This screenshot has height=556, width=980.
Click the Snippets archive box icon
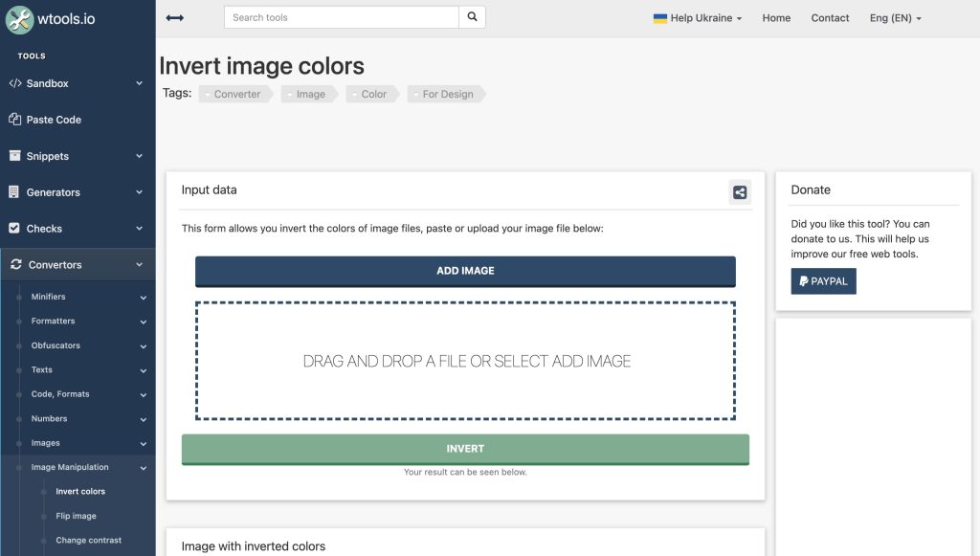(15, 156)
